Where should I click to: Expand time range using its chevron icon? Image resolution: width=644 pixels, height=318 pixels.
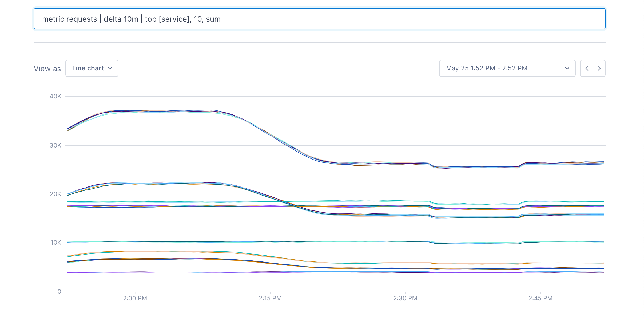click(567, 68)
